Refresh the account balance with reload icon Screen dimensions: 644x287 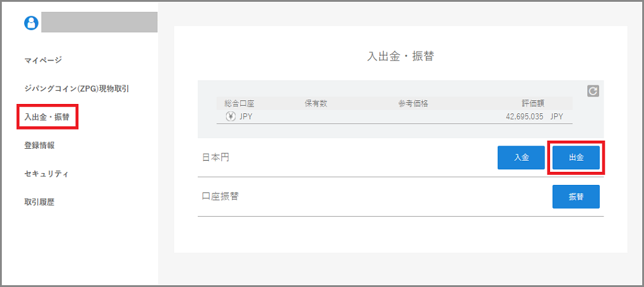pos(592,91)
